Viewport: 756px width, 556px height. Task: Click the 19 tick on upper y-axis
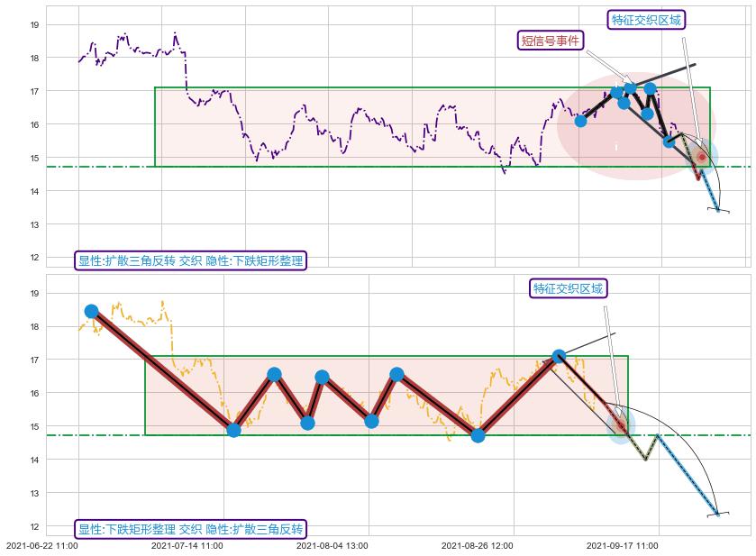coord(34,25)
